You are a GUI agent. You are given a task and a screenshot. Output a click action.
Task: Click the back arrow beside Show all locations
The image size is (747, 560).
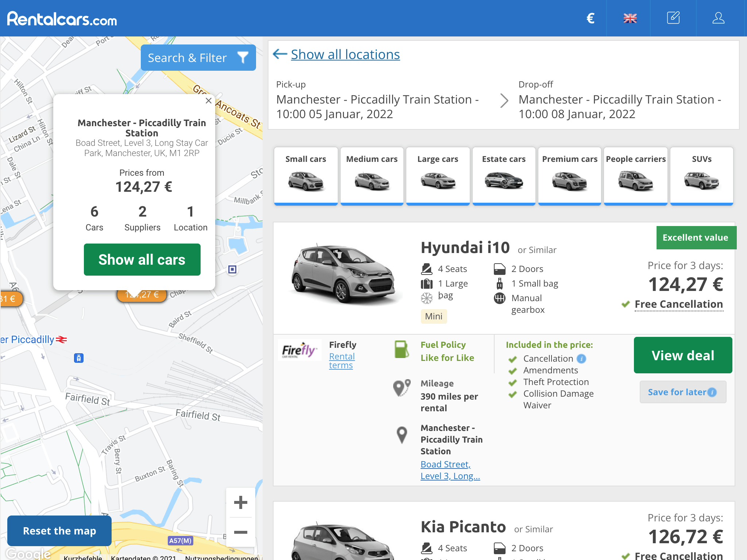(x=280, y=54)
